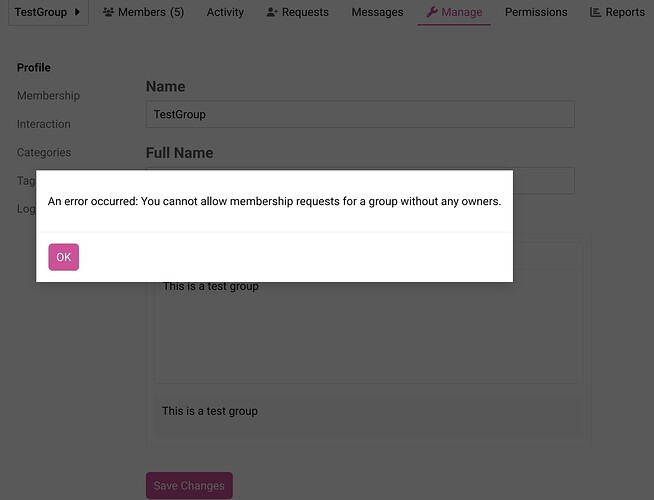Click the Reports chart icon

click(x=595, y=12)
